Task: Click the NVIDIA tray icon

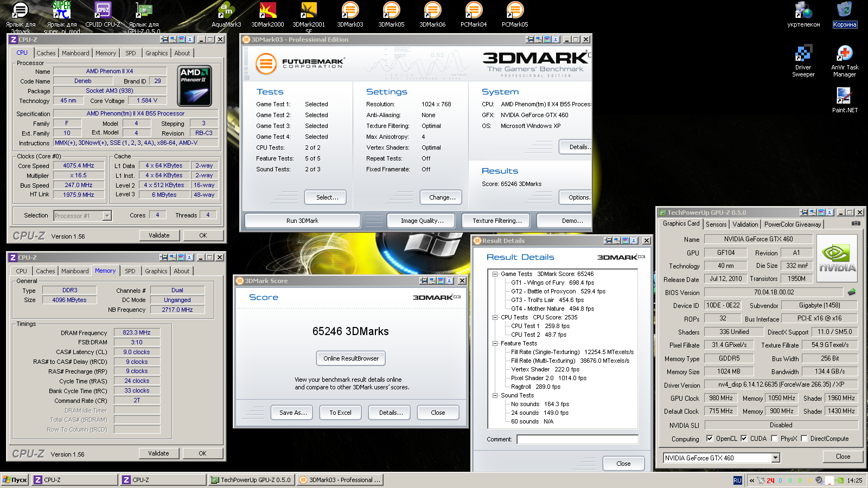Action: [839, 480]
